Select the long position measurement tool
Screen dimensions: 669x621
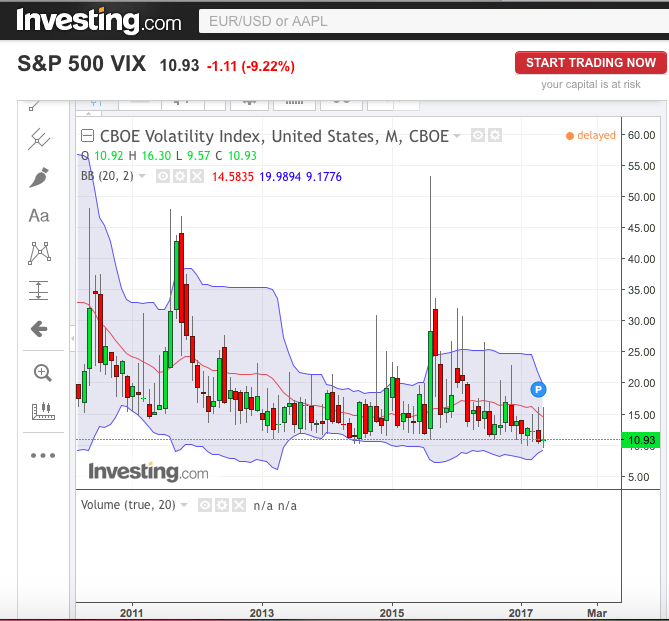38,291
